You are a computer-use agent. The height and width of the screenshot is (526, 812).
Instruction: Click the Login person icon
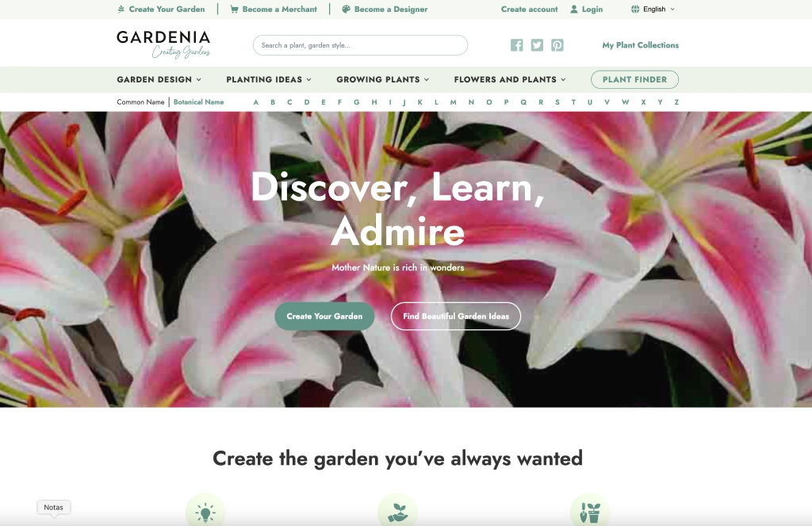click(574, 10)
